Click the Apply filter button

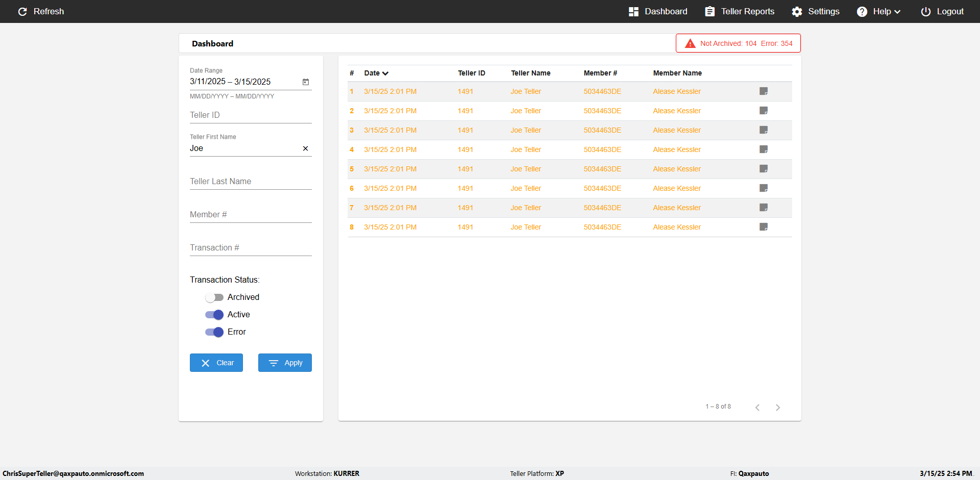pos(285,363)
